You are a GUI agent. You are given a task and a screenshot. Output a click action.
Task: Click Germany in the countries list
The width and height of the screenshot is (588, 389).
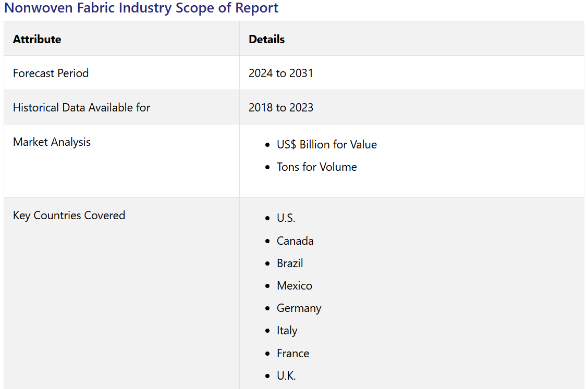coord(299,308)
